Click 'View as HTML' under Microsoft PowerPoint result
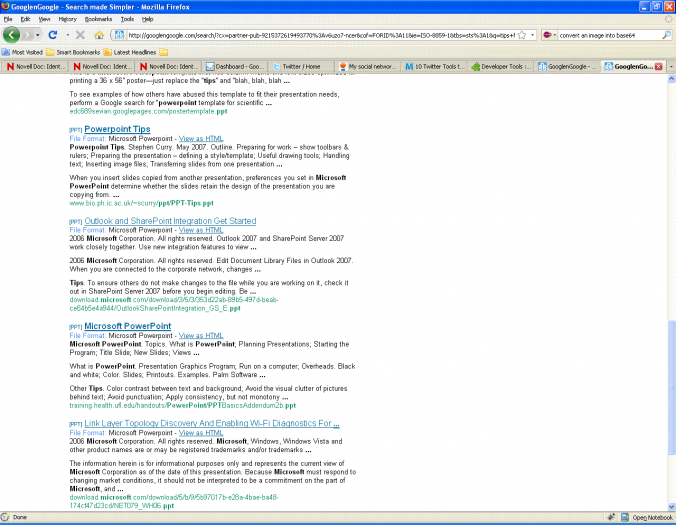 coord(201,335)
